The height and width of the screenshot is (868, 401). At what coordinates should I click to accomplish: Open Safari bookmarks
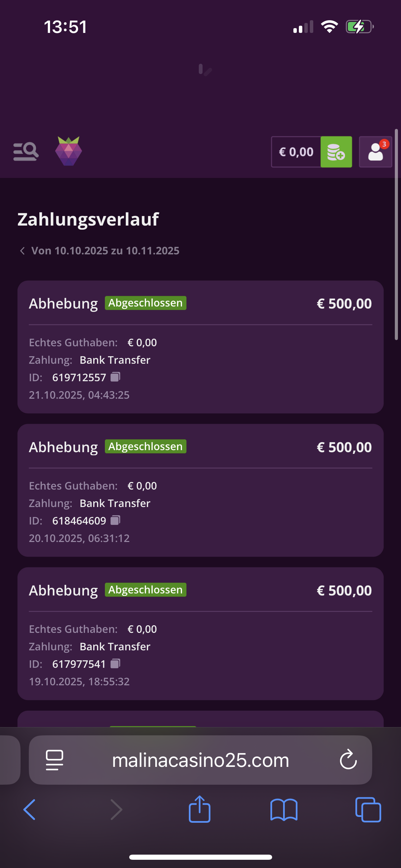click(x=284, y=810)
